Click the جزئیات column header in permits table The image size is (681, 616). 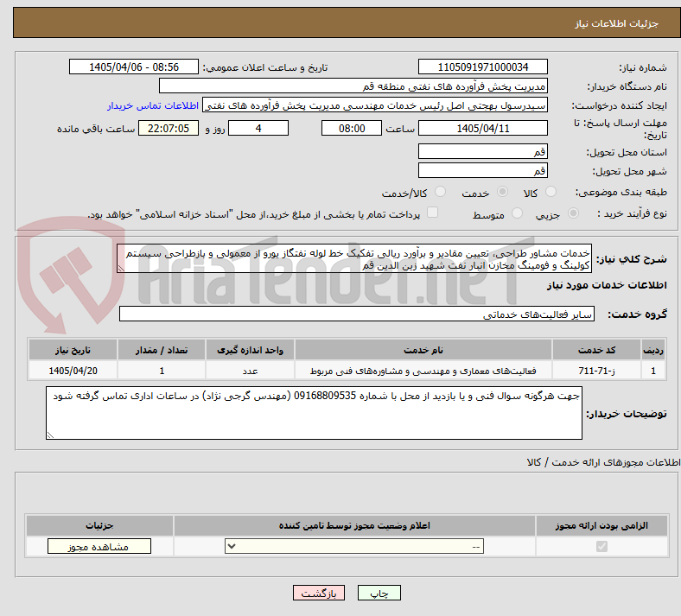click(x=99, y=525)
